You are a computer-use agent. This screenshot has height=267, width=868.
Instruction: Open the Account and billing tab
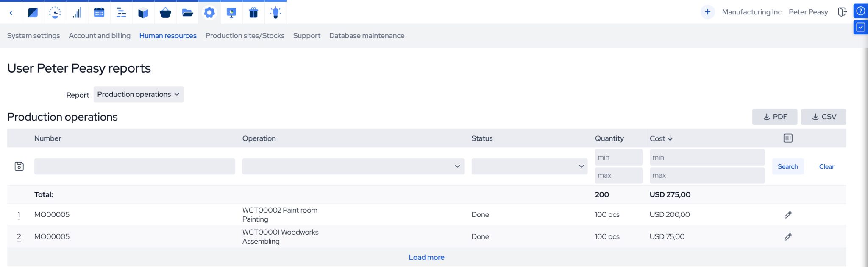click(x=100, y=36)
